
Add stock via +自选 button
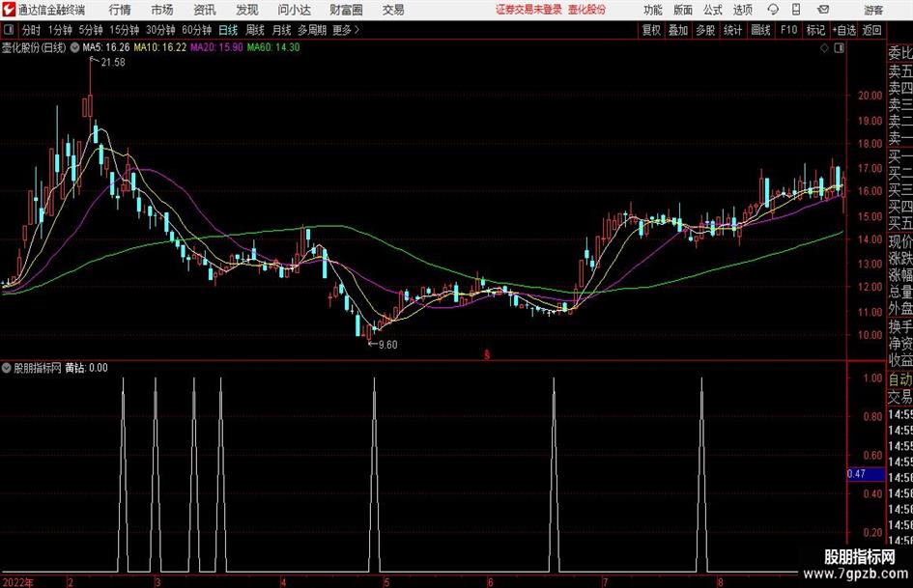pyautogui.click(x=843, y=30)
